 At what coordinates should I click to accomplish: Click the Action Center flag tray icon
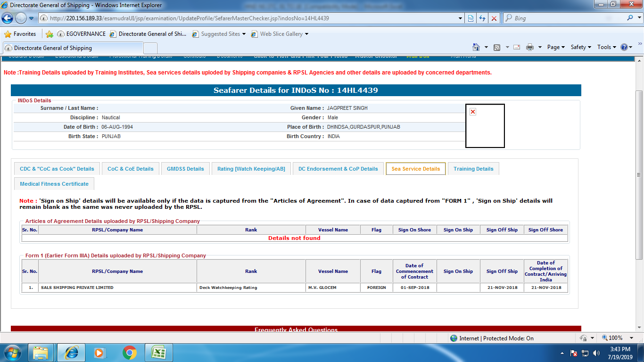574,353
